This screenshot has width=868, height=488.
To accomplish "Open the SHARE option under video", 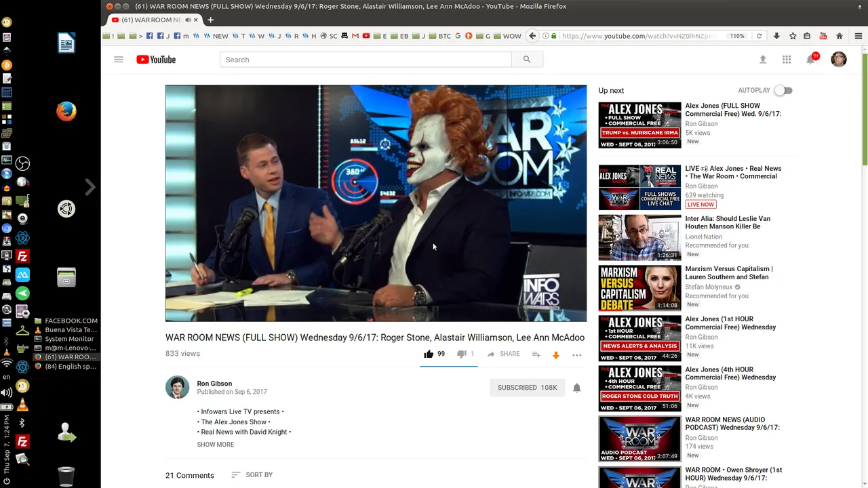I will [x=503, y=354].
